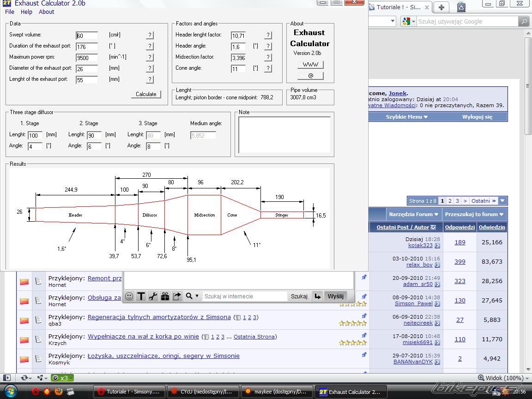Click the smiley emoticon icon in chat toolbar
The image size is (532, 399).
point(129,296)
